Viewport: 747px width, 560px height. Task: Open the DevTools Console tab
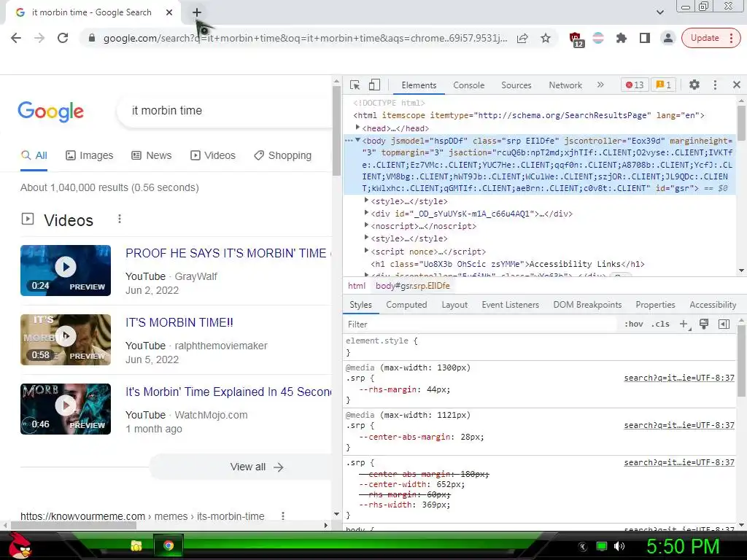click(469, 85)
